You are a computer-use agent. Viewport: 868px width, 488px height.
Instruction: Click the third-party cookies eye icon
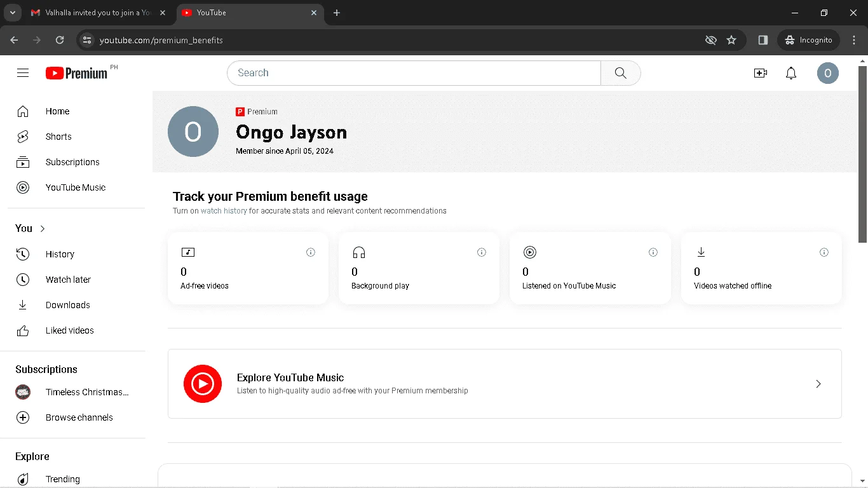coord(711,40)
